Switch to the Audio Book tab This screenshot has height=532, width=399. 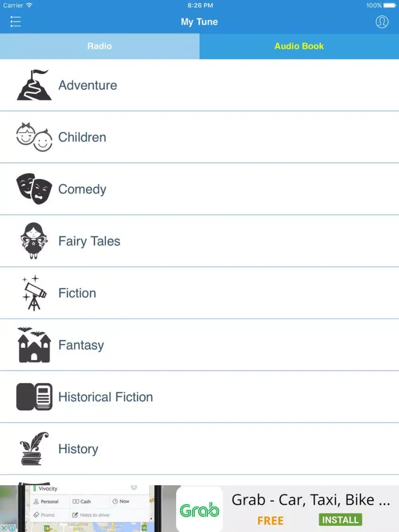tap(299, 46)
